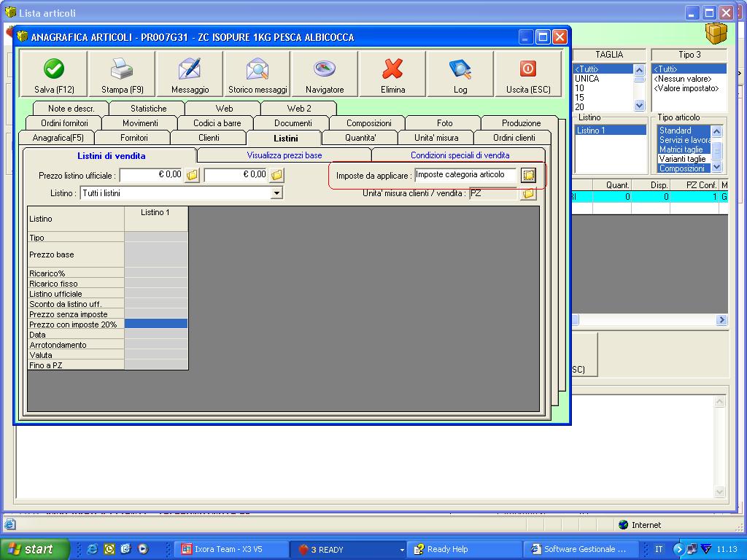This screenshot has height=560, width=747.
Task: Exit using the Uscita (ESC) button
Action: 528,75
